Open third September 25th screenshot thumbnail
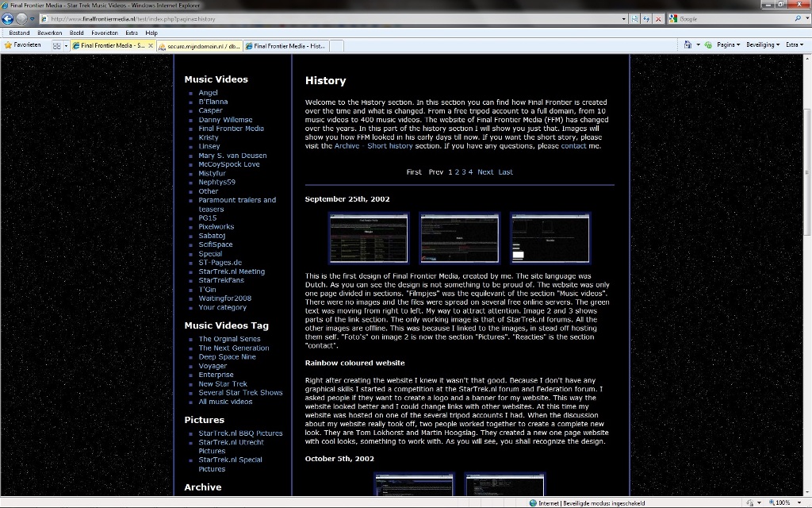Image resolution: width=812 pixels, height=508 pixels. tap(550, 238)
